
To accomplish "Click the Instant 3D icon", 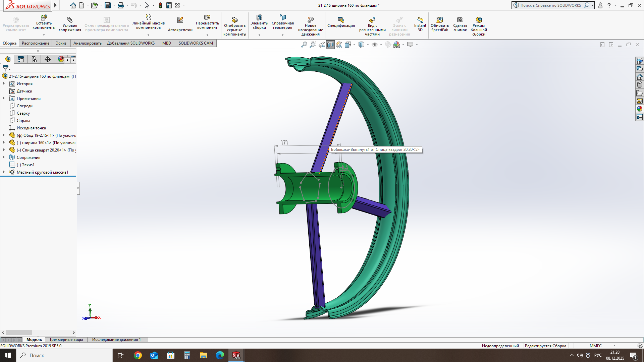I will 420,24.
